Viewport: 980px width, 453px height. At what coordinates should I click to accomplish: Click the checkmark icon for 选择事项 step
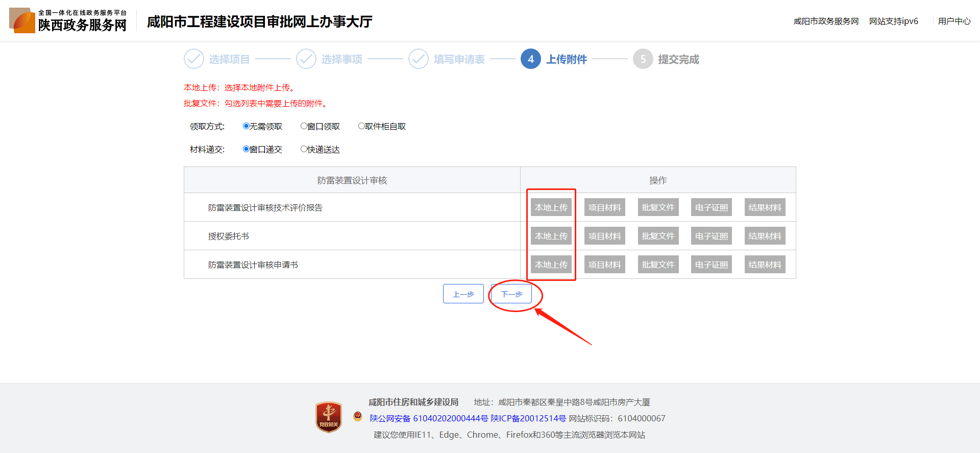(x=306, y=59)
